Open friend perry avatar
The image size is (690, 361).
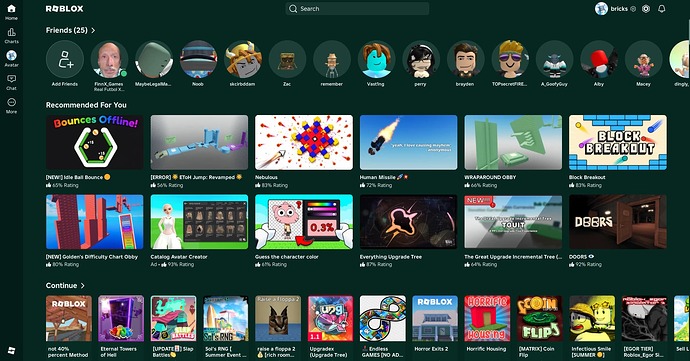[x=421, y=59]
